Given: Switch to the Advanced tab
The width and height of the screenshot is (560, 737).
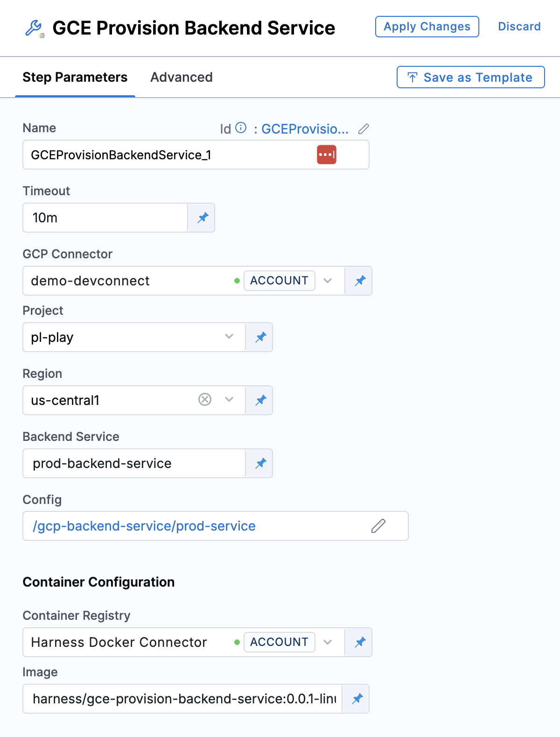Looking at the screenshot, I should pos(182,77).
